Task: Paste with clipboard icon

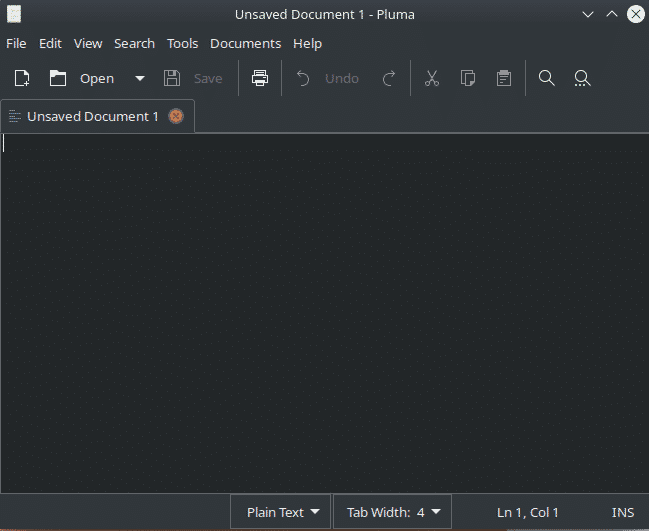Action: tap(504, 78)
